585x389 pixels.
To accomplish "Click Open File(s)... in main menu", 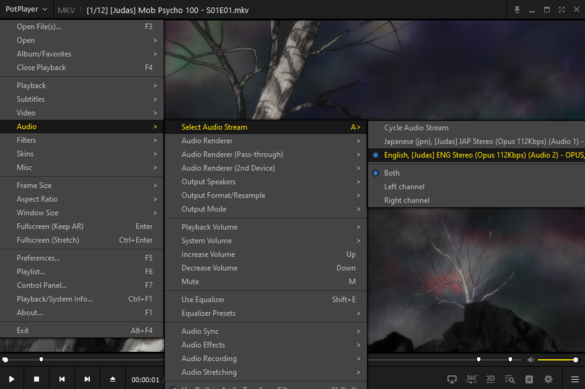I will click(x=82, y=26).
